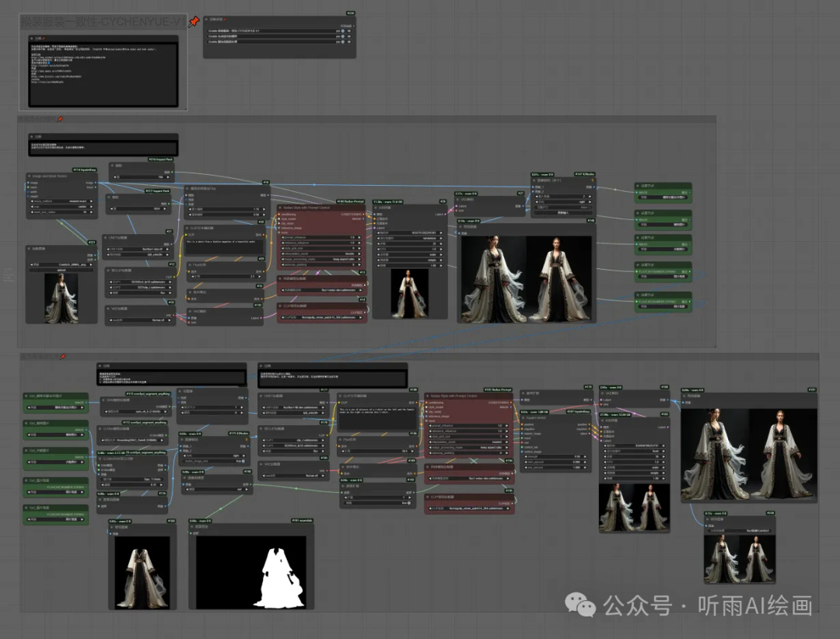Image resolution: width=840 pixels, height=639 pixels.
Task: Toggle the second Enable switch in the bypasser node
Action: pos(343,37)
